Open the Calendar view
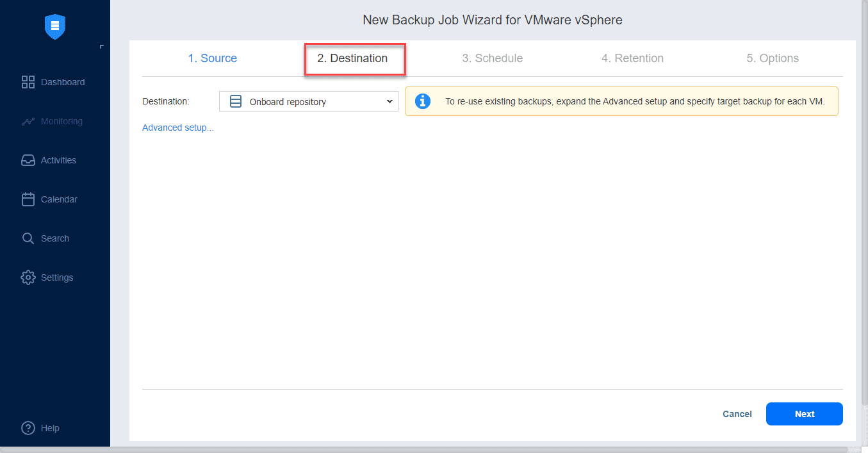 point(55,199)
